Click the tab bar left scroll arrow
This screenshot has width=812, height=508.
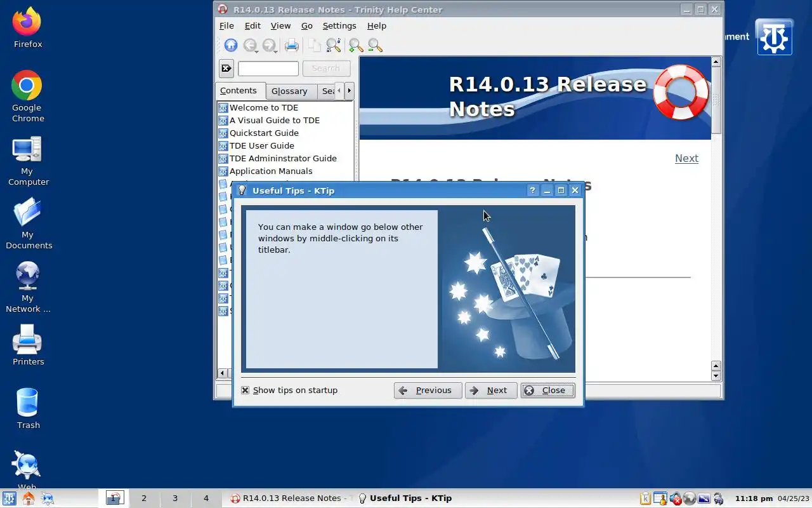pos(339,91)
